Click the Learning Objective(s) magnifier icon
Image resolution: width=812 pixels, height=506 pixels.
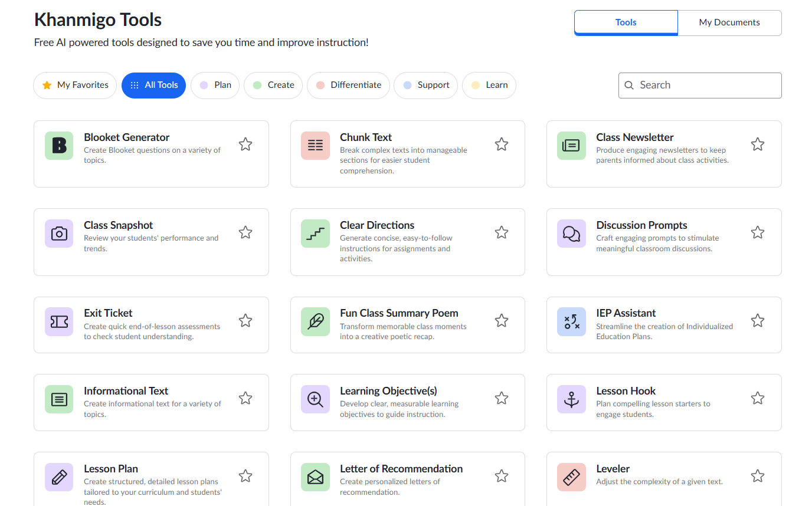[x=315, y=399]
